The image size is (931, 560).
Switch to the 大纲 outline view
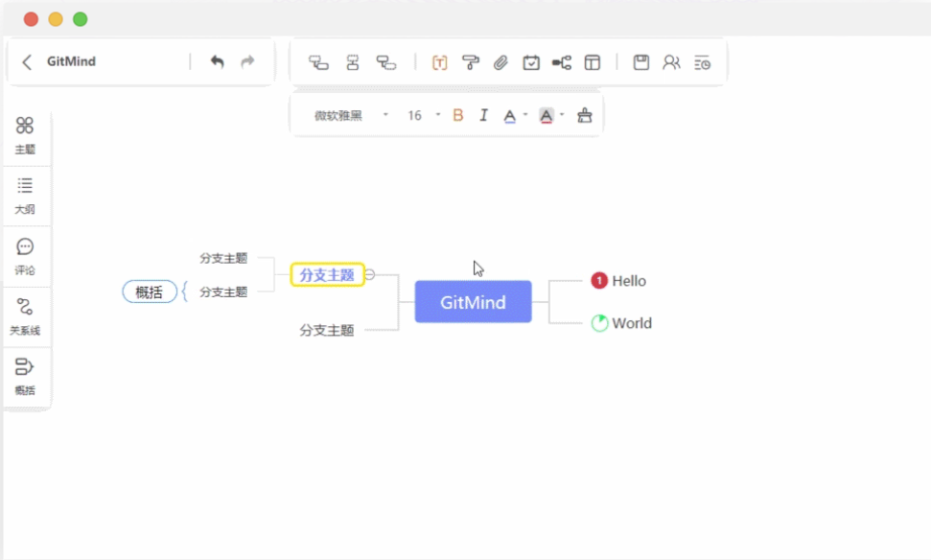pos(25,196)
